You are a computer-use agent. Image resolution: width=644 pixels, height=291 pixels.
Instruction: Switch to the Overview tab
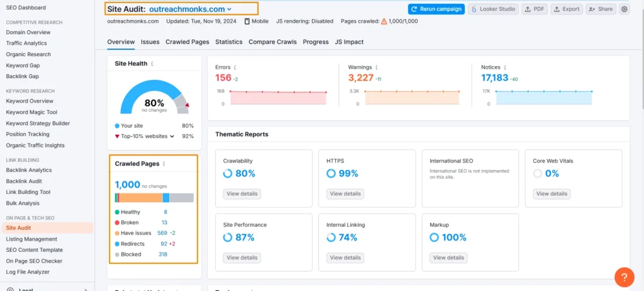121,42
